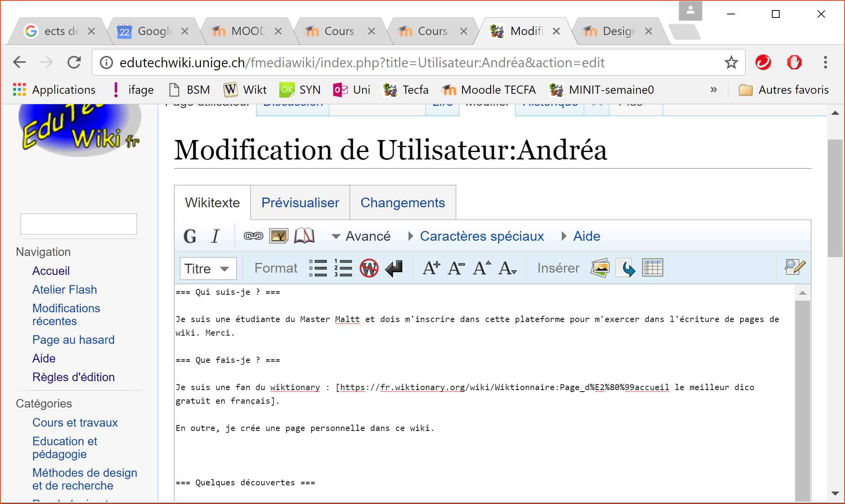
Task: Switch to Prévisualiser tab
Action: pos(300,203)
